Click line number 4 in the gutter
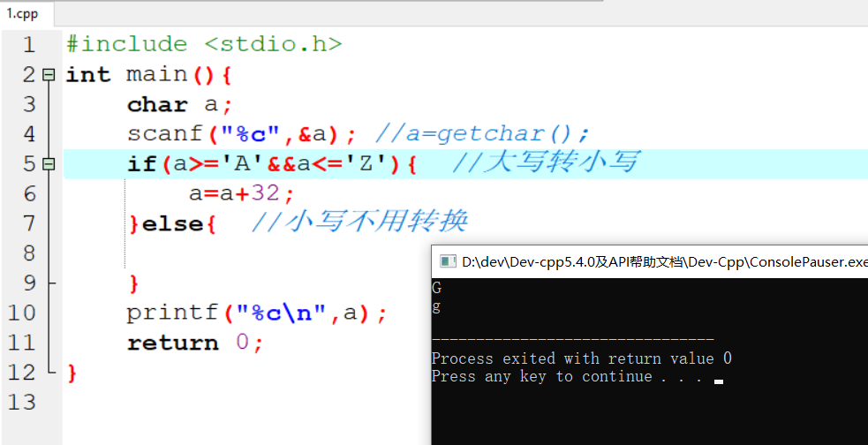The width and height of the screenshot is (868, 445). pos(29,134)
